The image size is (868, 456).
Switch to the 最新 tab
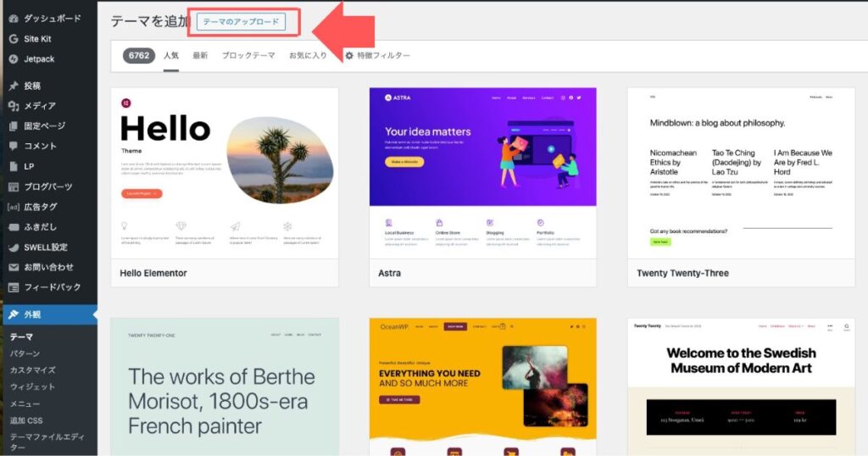click(x=200, y=55)
